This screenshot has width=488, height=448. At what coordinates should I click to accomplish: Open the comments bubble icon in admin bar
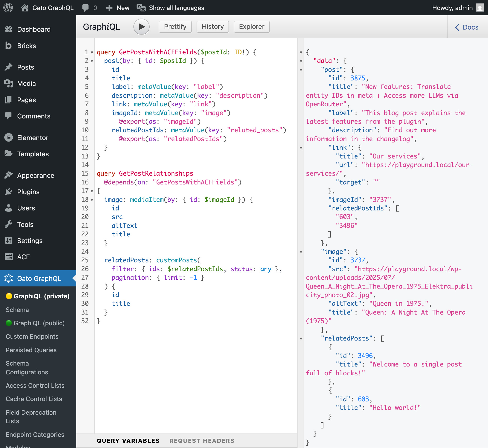point(85,8)
